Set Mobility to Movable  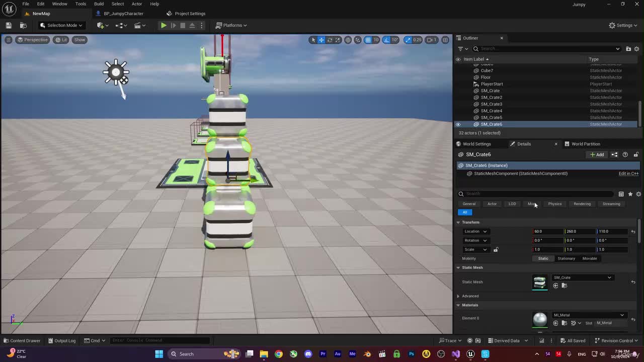tap(590, 258)
